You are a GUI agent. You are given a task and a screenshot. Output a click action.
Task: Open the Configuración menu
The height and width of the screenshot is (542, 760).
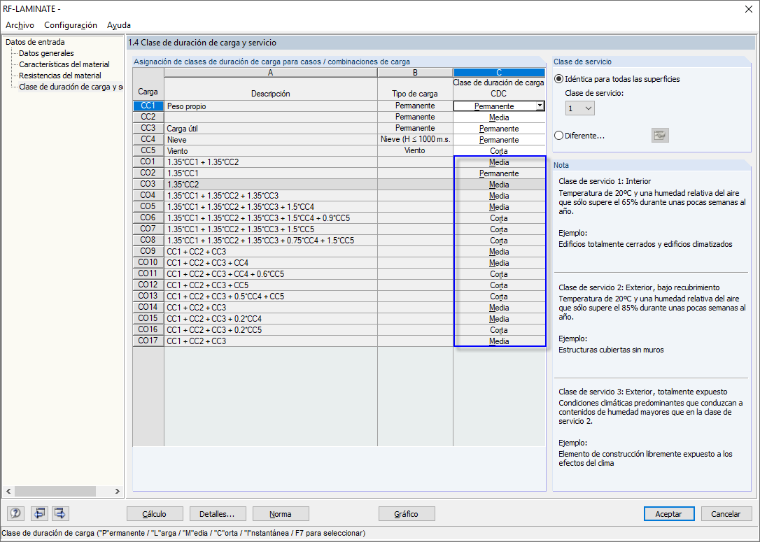(x=71, y=25)
